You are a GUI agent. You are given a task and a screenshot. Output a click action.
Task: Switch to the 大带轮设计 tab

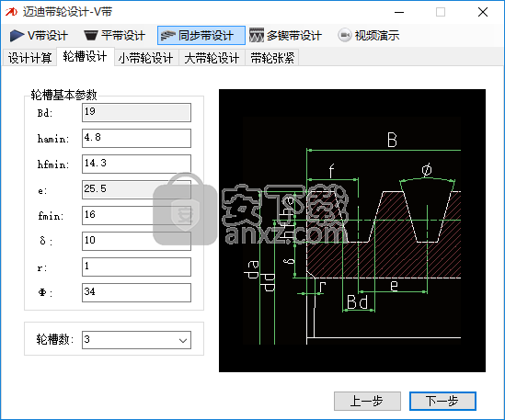point(212,58)
